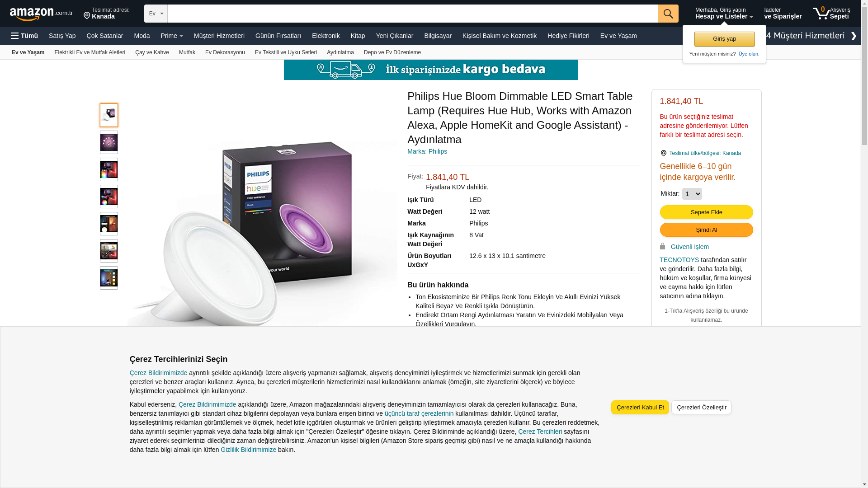Click the Giriş yap sign-in button
The image size is (868, 488).
pyautogui.click(x=724, y=39)
